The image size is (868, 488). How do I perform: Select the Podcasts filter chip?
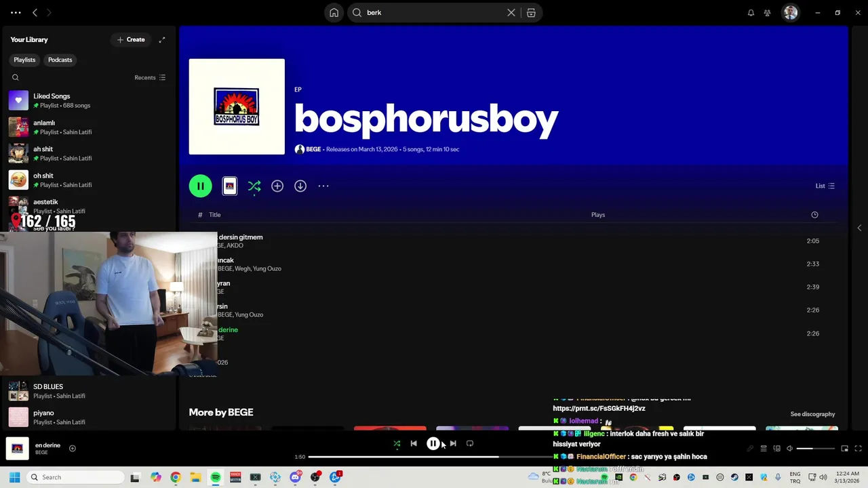click(60, 60)
